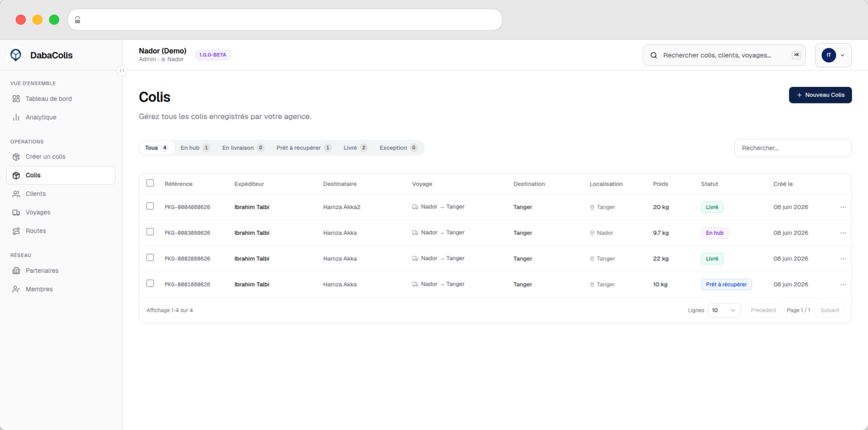Click the Destinataire column header

(x=340, y=184)
